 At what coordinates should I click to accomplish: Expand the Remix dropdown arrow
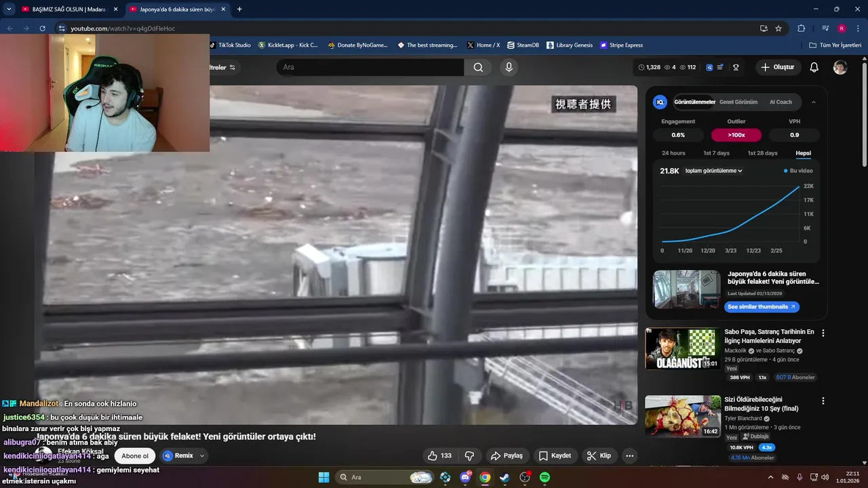(x=201, y=456)
